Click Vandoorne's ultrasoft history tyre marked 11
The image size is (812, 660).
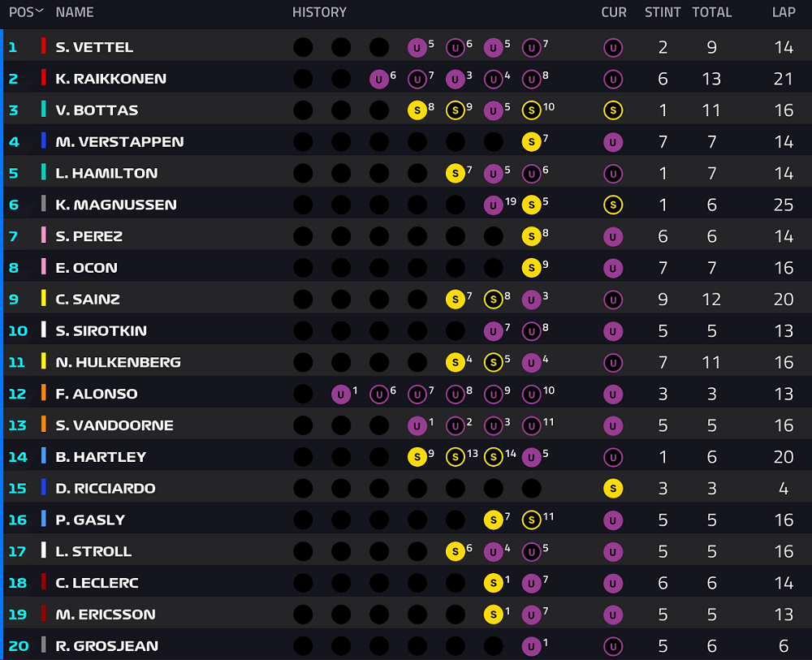point(531,425)
